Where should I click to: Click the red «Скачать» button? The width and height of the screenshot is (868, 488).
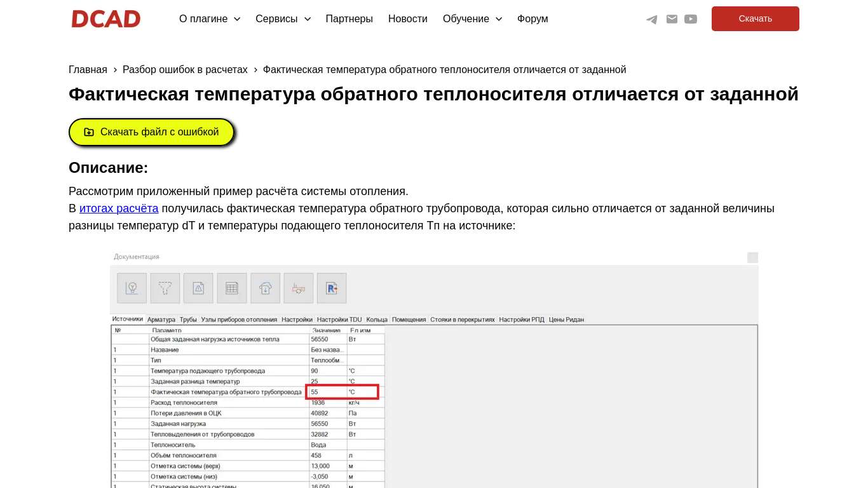(x=756, y=19)
